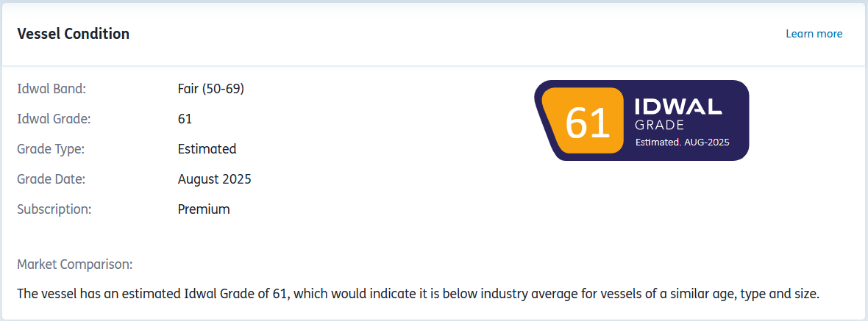This screenshot has width=868, height=321.
Task: Select the Vessel Condition heading
Action: (x=73, y=34)
